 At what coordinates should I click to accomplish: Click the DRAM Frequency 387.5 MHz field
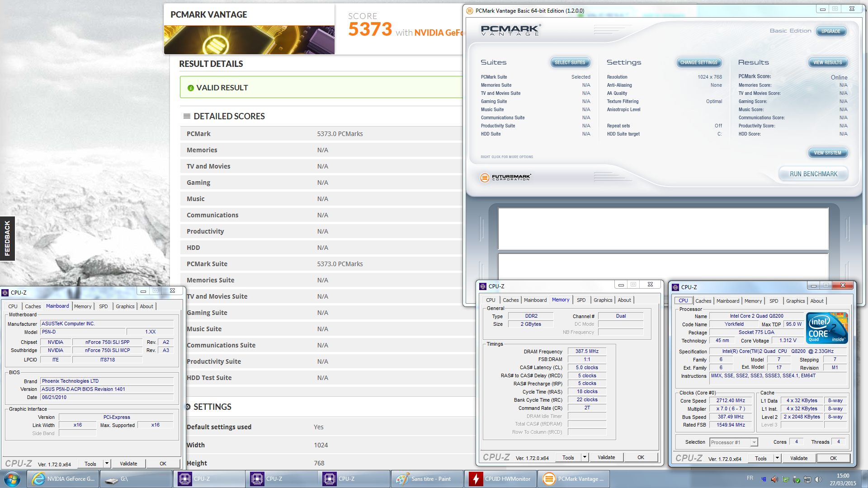point(587,351)
